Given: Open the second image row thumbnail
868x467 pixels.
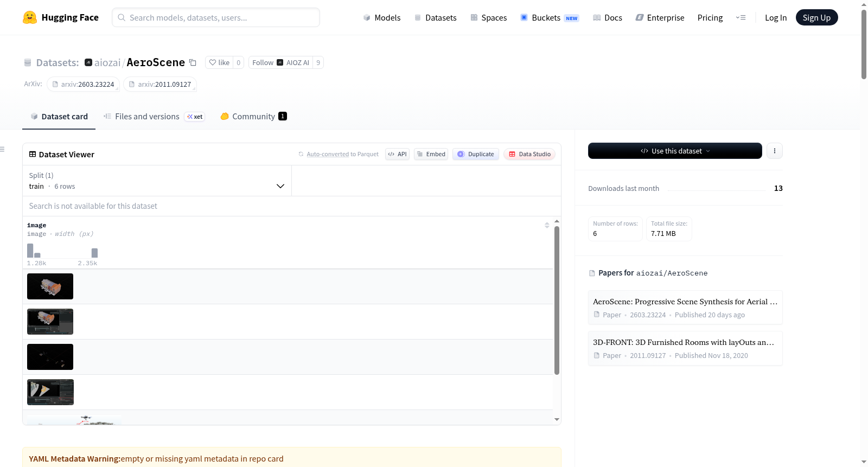Looking at the screenshot, I should pyautogui.click(x=50, y=322).
